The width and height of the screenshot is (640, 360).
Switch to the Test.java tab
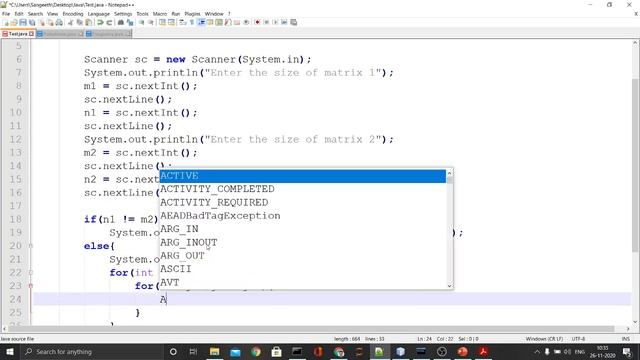tap(18, 34)
